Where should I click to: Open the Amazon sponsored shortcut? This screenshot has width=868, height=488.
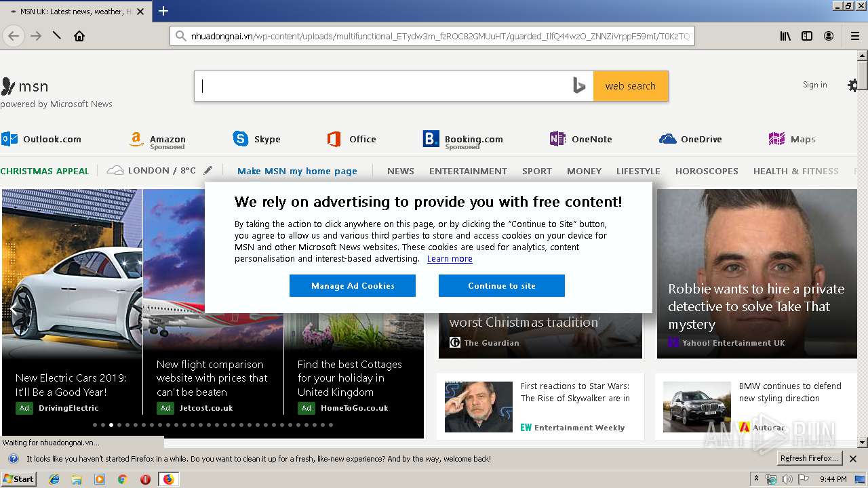click(157, 140)
